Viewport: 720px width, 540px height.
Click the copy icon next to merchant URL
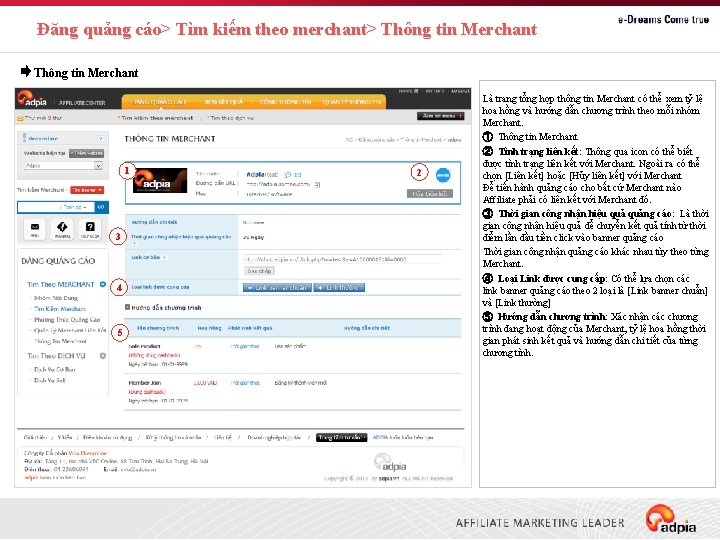[317, 184]
